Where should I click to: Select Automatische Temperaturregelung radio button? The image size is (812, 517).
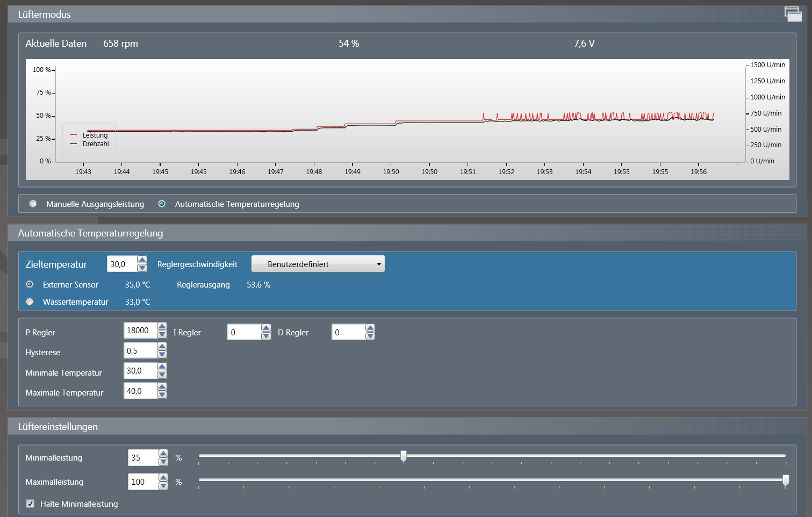(162, 204)
